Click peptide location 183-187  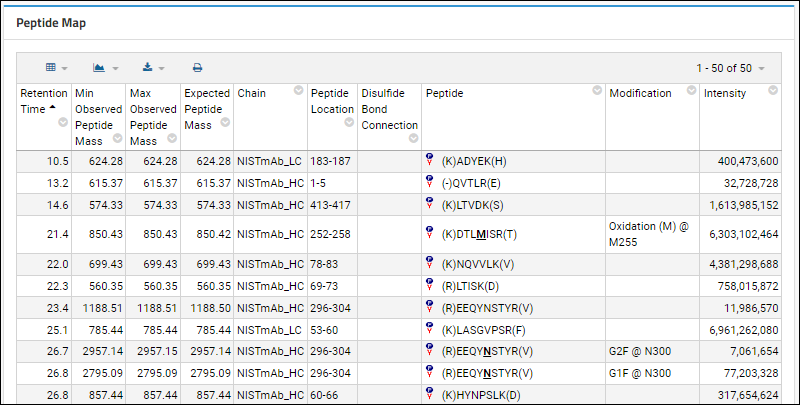tap(331, 162)
